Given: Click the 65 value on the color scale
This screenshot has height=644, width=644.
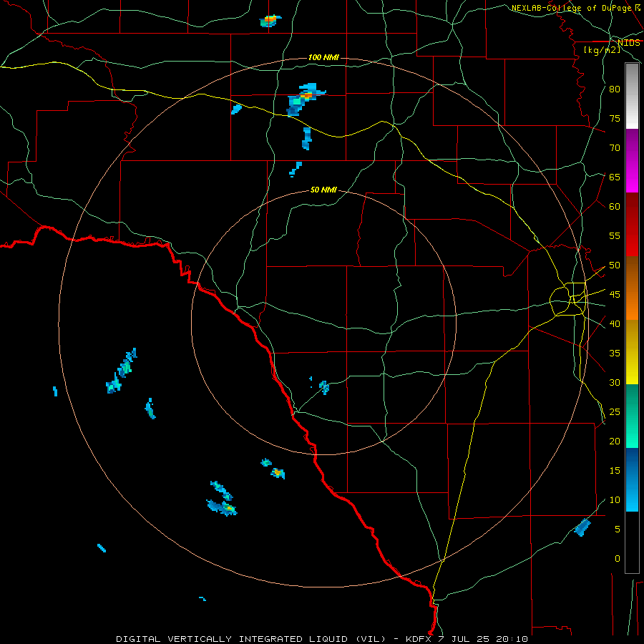Looking at the screenshot, I should pyautogui.click(x=615, y=177).
